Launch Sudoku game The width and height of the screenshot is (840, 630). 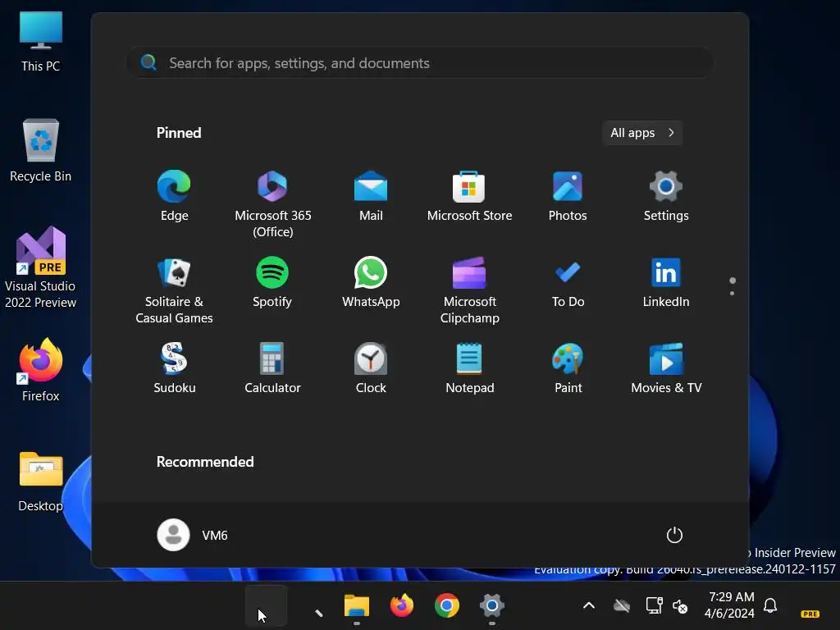[x=174, y=368]
